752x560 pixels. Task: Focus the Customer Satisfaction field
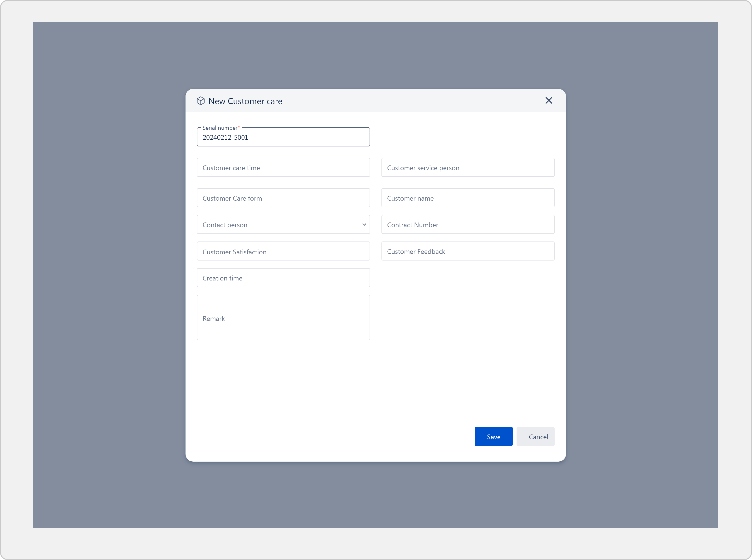coord(283,251)
